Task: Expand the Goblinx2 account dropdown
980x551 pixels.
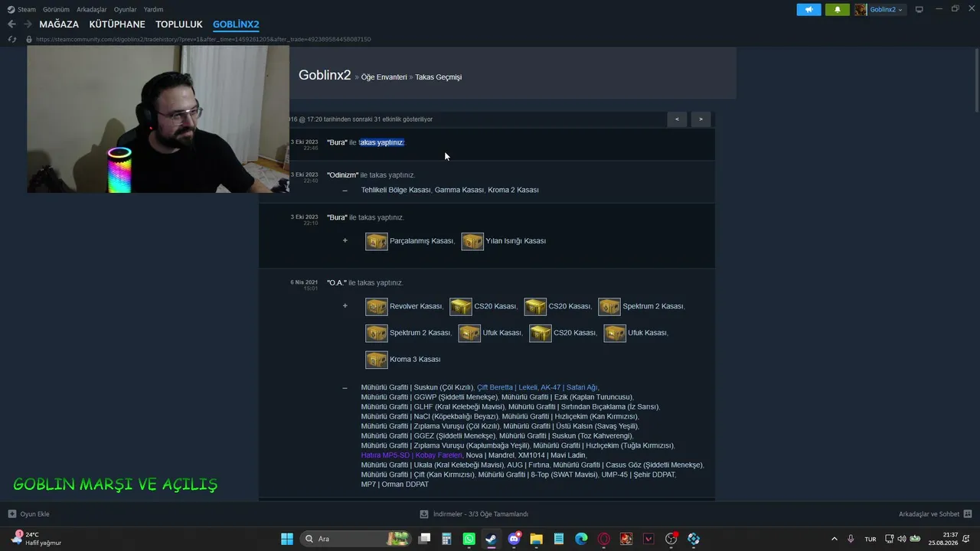Action: point(887,9)
